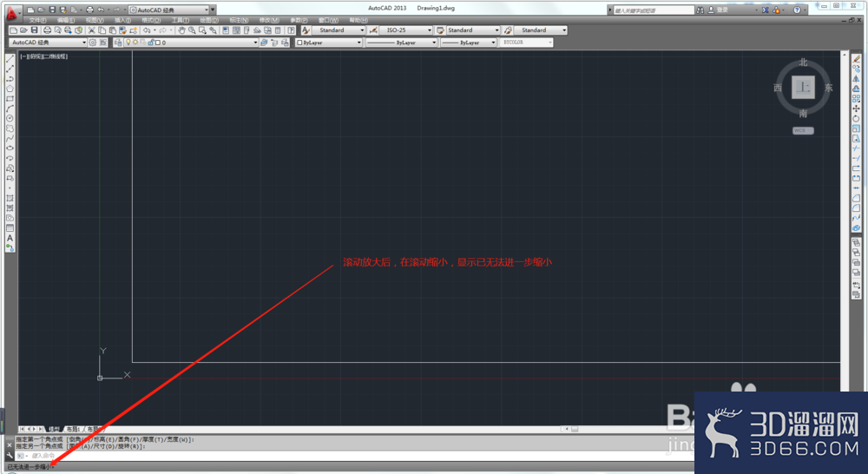
Task: Select the Polyline tool
Action: [10, 79]
